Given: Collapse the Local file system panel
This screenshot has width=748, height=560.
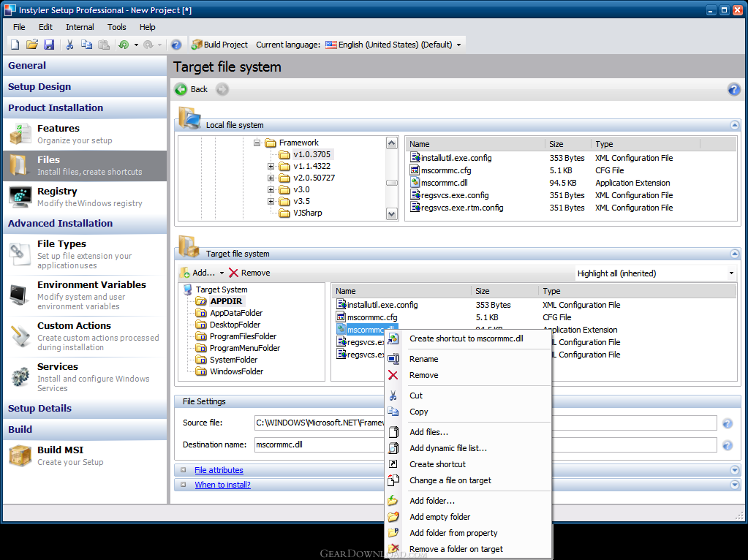Looking at the screenshot, I should point(735,125).
